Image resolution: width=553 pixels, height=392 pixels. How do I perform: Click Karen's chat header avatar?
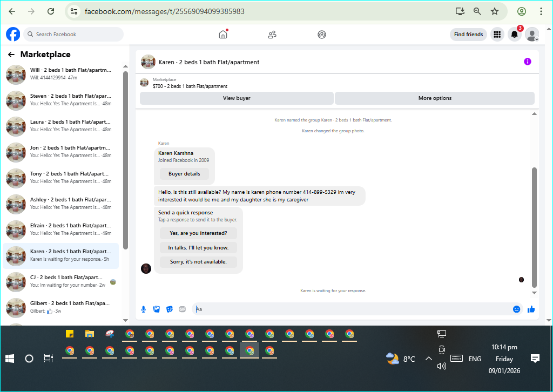click(148, 62)
